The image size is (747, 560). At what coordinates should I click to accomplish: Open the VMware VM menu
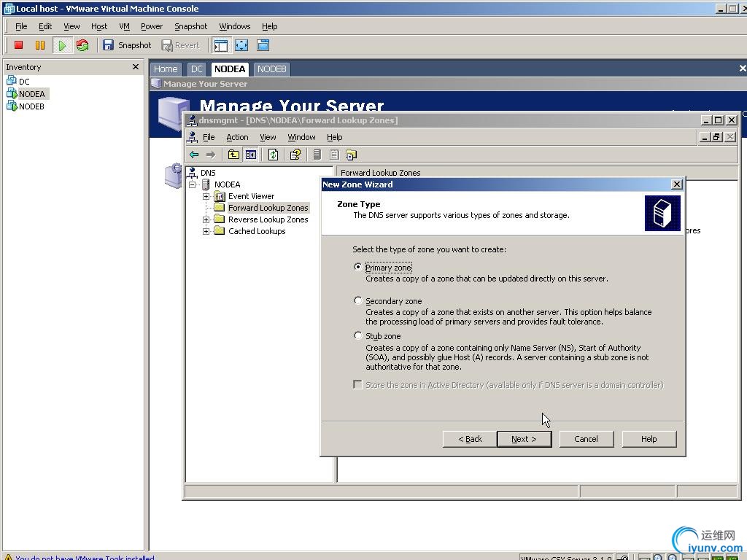(x=124, y=26)
